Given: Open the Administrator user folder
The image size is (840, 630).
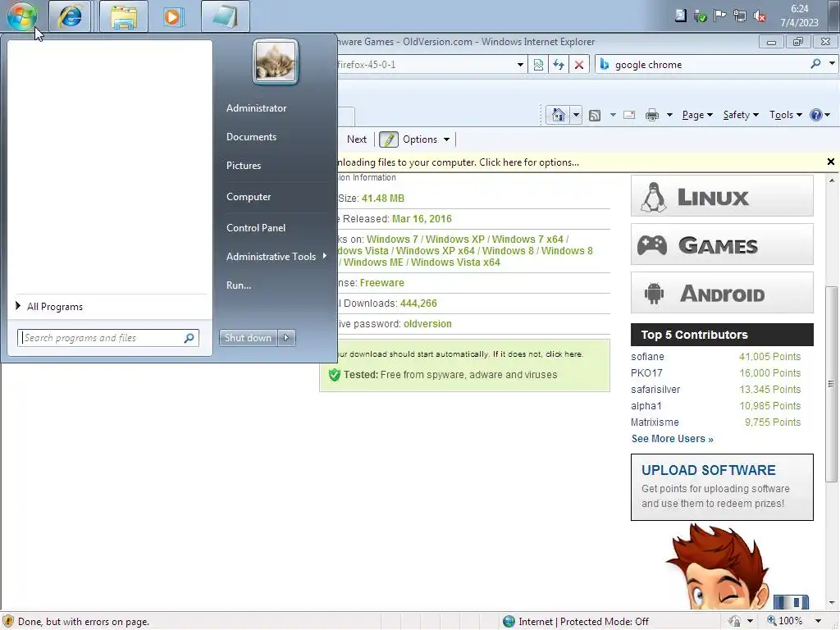Looking at the screenshot, I should (256, 107).
